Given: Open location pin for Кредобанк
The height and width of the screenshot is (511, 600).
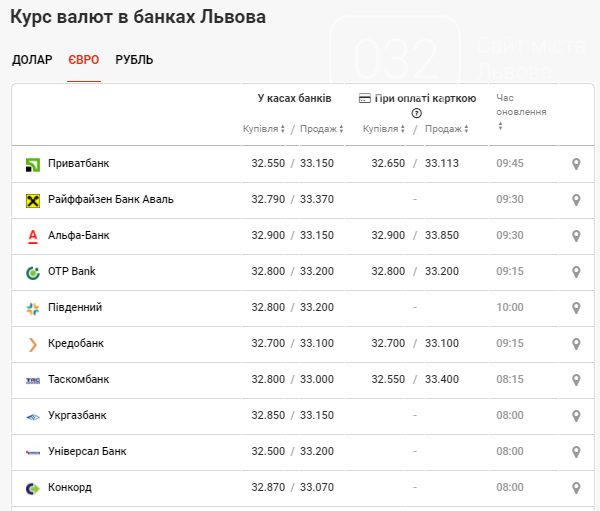Looking at the screenshot, I should pos(576,344).
